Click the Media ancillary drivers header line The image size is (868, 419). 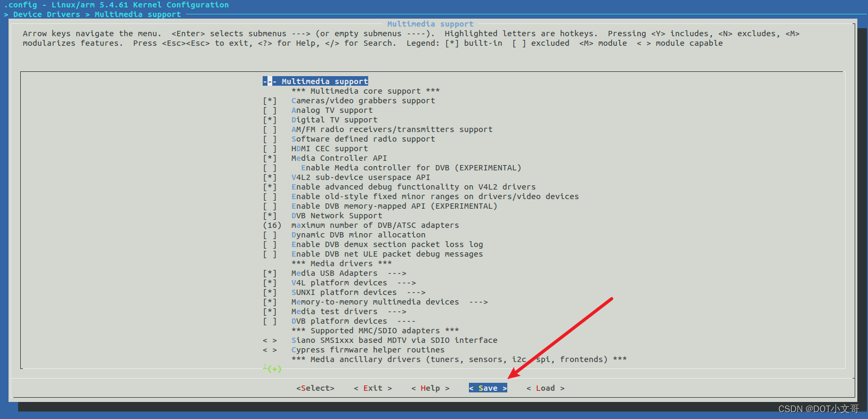[x=459, y=359]
